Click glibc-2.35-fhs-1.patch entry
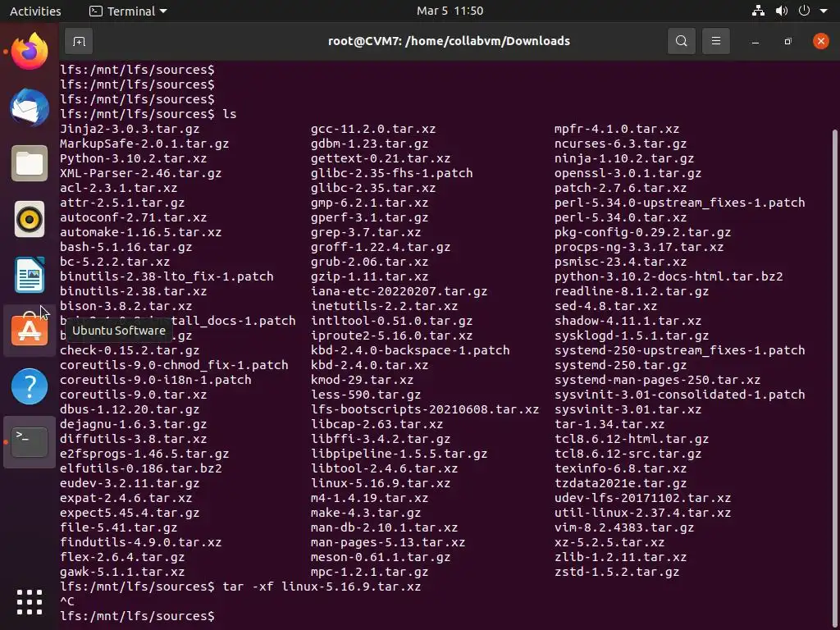This screenshot has height=630, width=840. [391, 174]
